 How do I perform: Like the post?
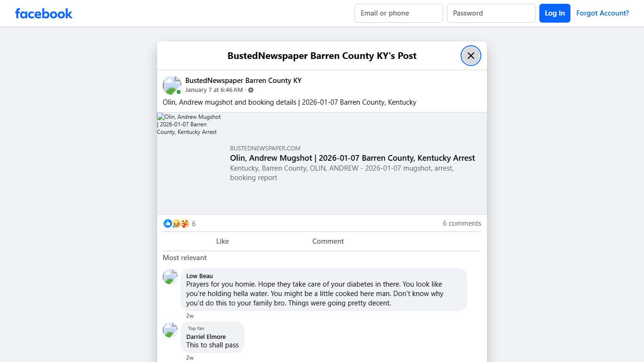(222, 241)
